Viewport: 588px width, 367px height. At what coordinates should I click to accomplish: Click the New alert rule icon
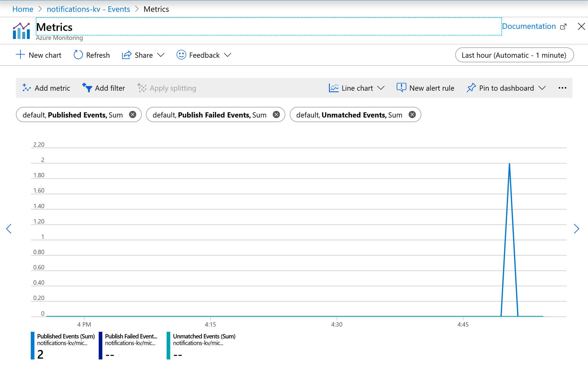click(x=402, y=87)
